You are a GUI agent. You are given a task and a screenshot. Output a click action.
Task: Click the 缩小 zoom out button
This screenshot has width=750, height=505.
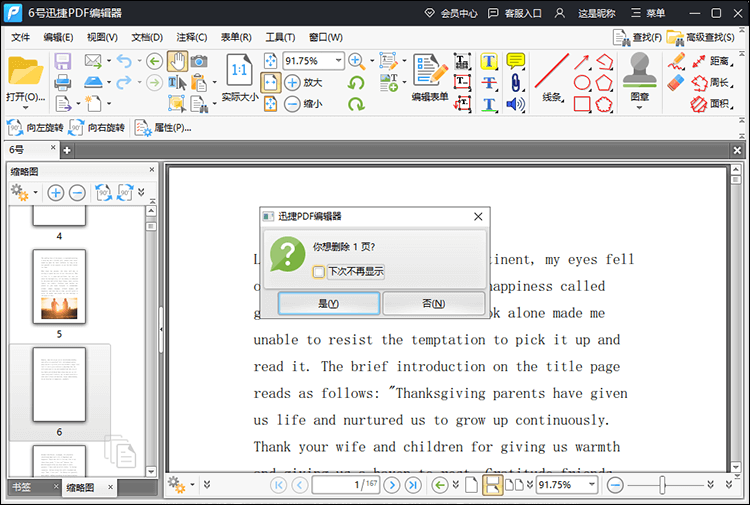tap(303, 104)
